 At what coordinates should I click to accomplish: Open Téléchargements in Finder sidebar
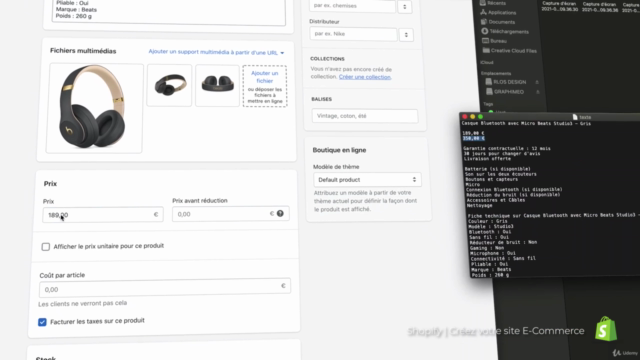509,31
